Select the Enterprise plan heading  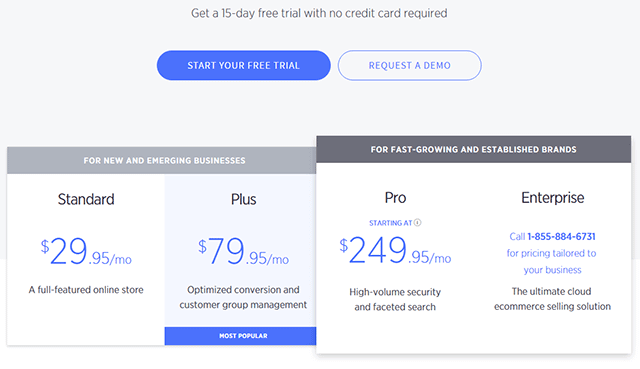553,198
